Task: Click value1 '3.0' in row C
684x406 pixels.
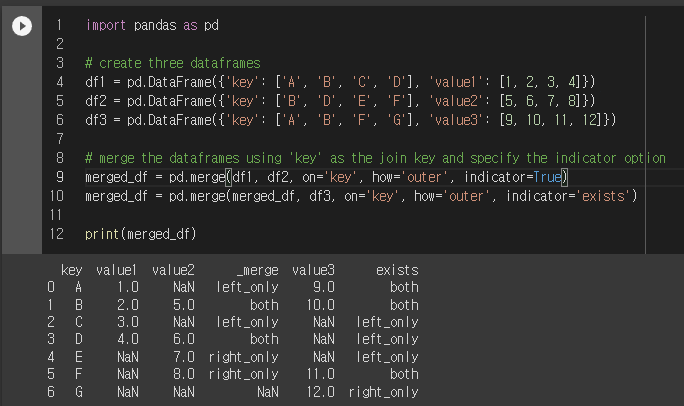Action: click(128, 322)
